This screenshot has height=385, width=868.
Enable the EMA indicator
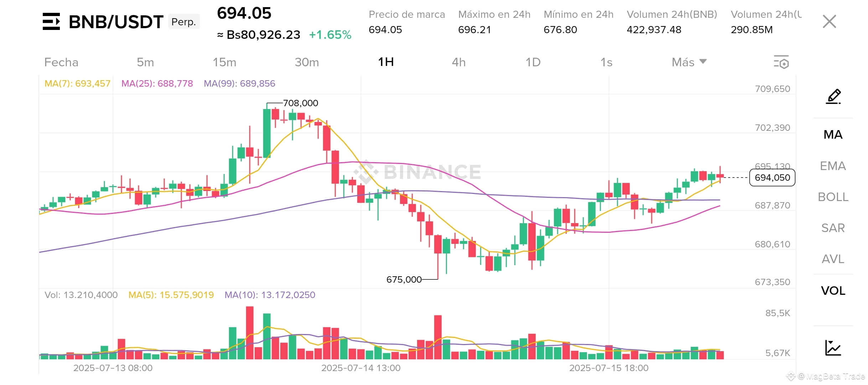(x=833, y=166)
